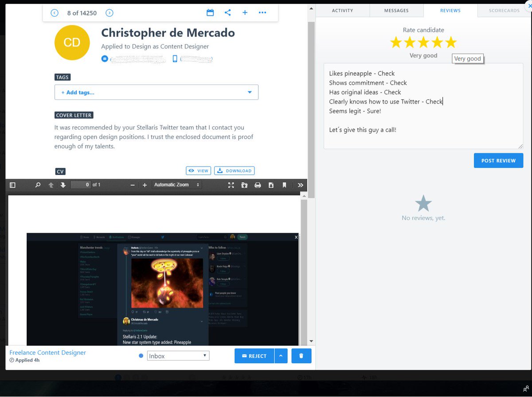
Task: Switch to the Messages tab
Action: (396, 10)
